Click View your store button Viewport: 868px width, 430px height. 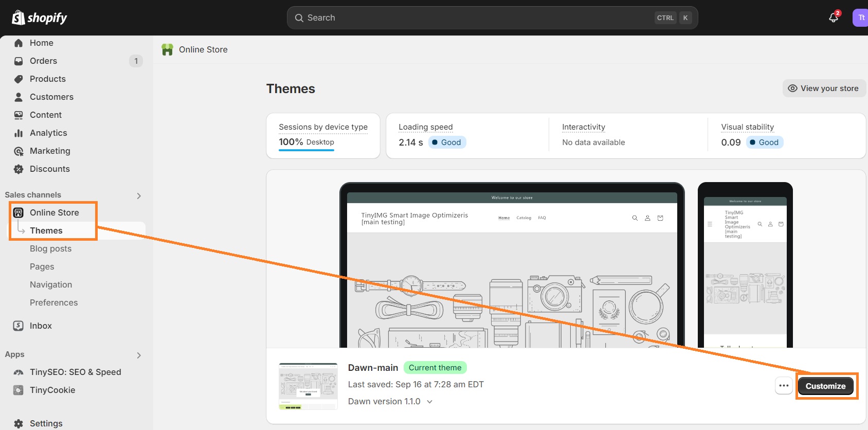(x=824, y=88)
